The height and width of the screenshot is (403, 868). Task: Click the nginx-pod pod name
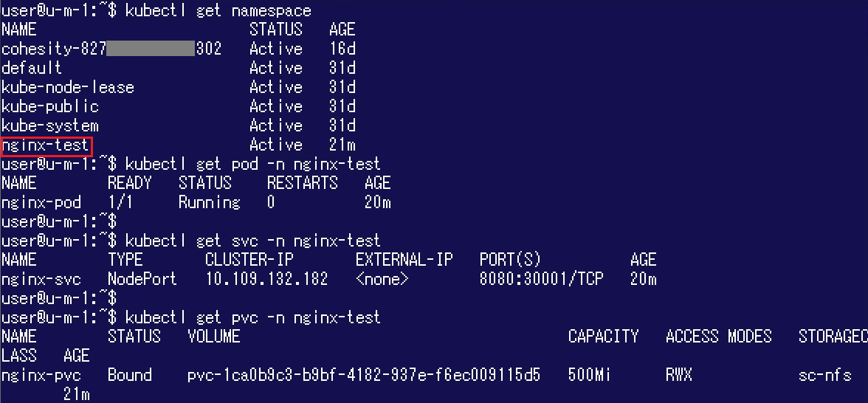41,202
